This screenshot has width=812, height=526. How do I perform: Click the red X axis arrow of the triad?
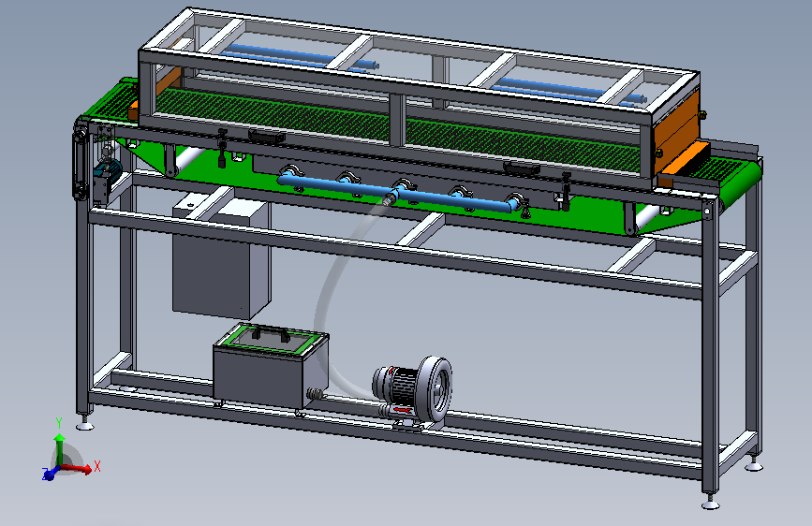click(77, 469)
